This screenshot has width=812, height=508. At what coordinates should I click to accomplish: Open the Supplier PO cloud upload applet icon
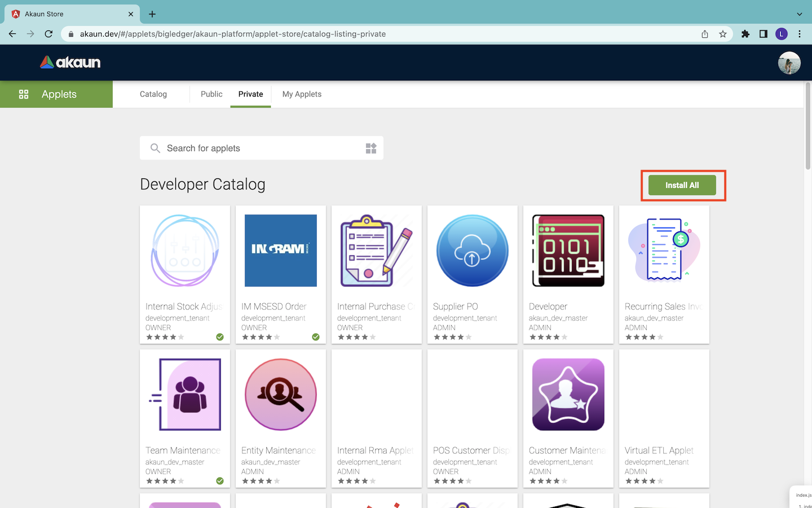pos(472,251)
